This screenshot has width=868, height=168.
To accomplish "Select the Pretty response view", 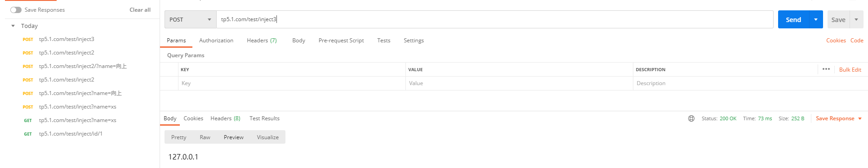I will pos(178,137).
